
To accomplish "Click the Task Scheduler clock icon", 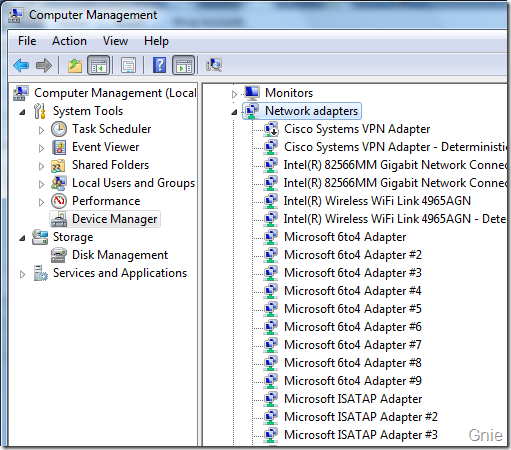I will coord(59,129).
